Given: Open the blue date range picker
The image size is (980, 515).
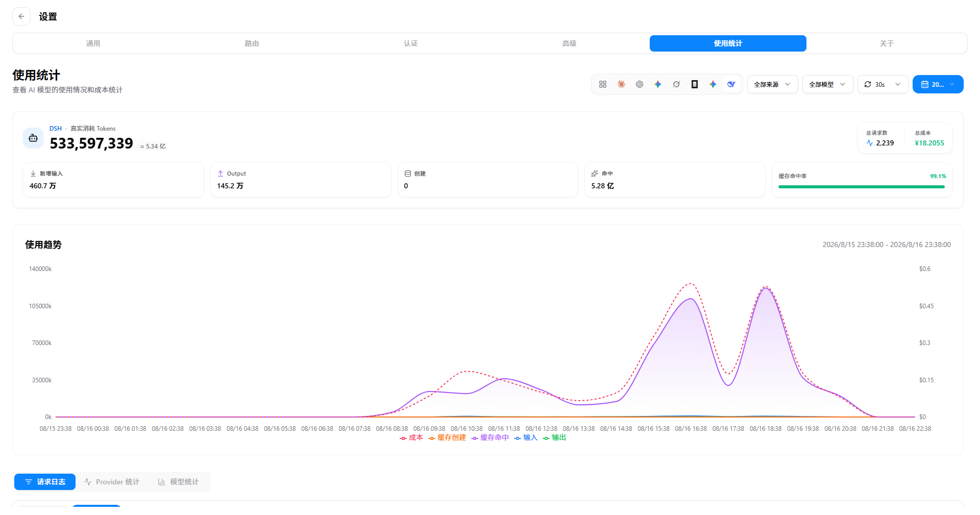Looking at the screenshot, I should click(x=938, y=84).
